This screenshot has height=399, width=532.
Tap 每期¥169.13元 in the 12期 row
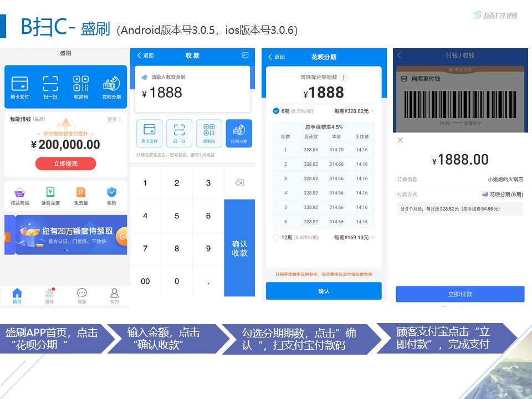pyautogui.click(x=351, y=237)
